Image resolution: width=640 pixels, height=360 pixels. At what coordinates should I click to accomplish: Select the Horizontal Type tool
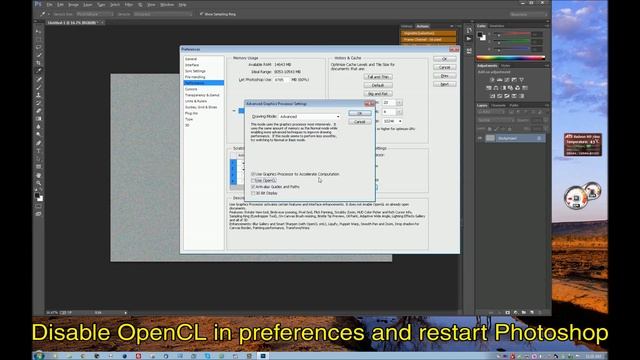[38, 151]
